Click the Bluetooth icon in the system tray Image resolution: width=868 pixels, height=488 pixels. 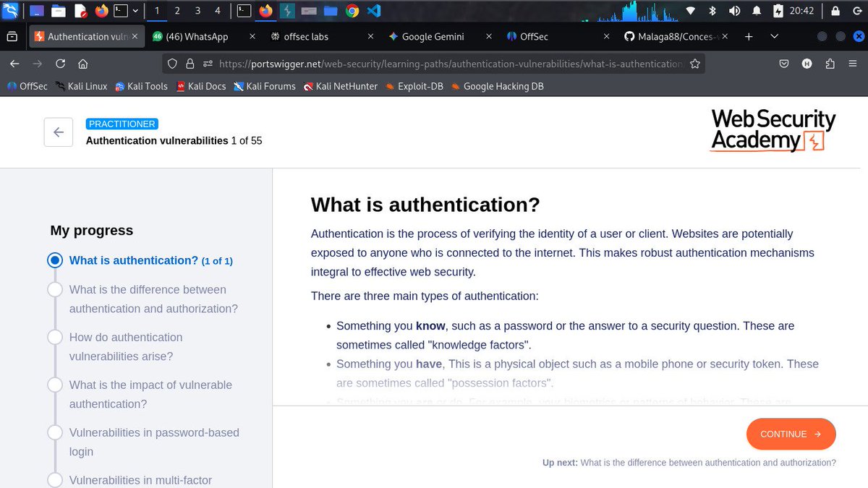tap(711, 10)
